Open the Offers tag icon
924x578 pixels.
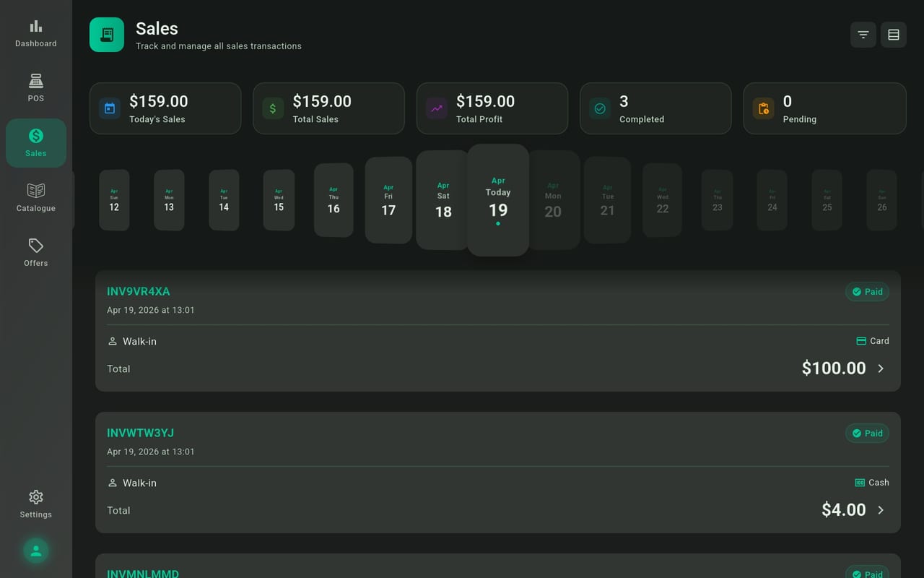[35, 245]
